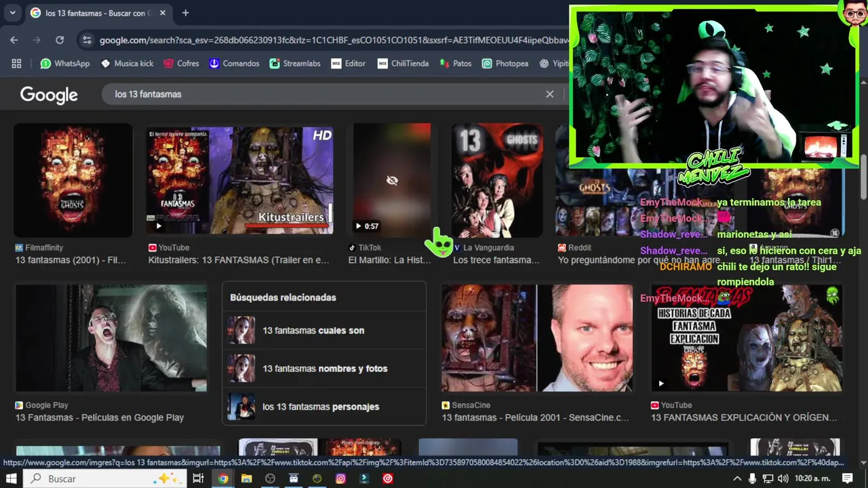This screenshot has height=488, width=868.
Task: Open the volume control in system tray
Action: point(783,479)
